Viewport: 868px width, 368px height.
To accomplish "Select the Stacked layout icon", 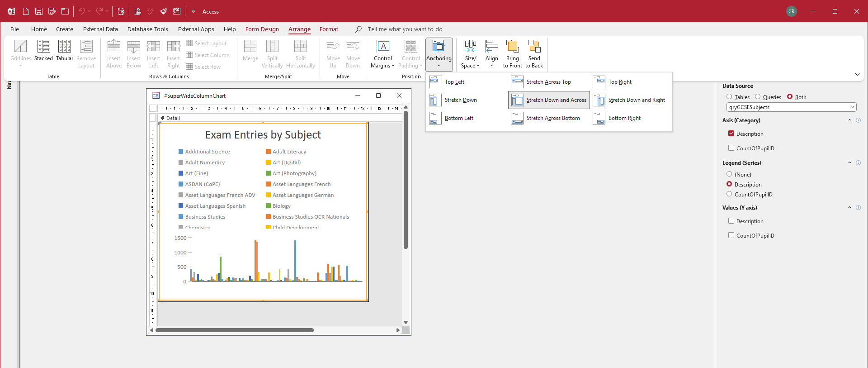I will click(43, 51).
